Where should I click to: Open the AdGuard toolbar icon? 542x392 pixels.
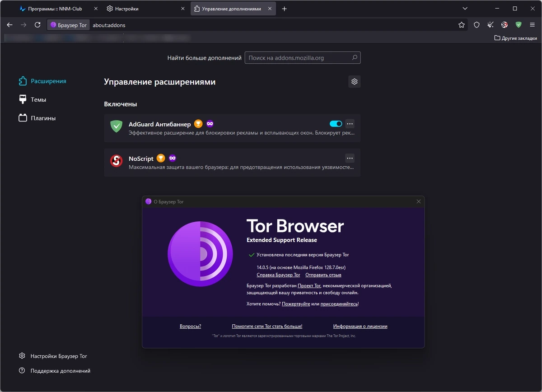pos(519,25)
